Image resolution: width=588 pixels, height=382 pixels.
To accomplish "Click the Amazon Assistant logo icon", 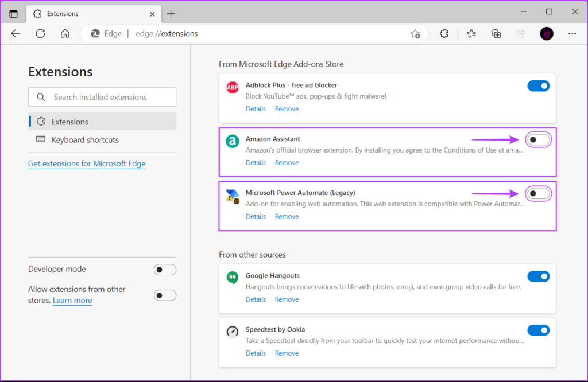I will tap(233, 141).
